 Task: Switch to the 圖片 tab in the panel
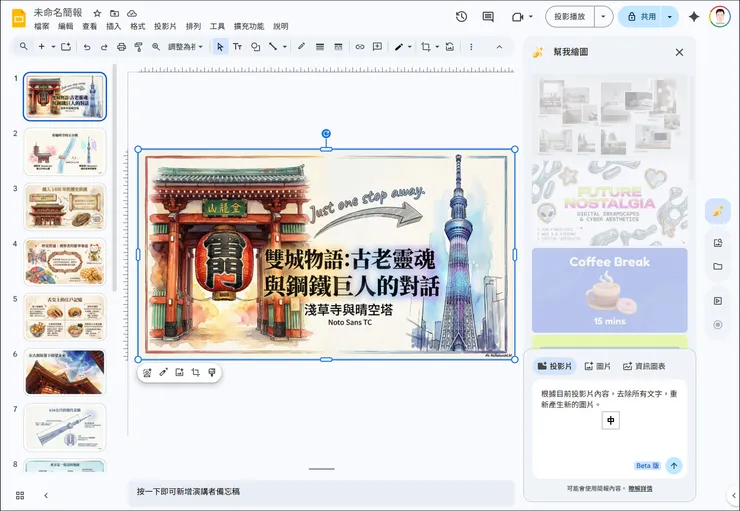click(597, 366)
